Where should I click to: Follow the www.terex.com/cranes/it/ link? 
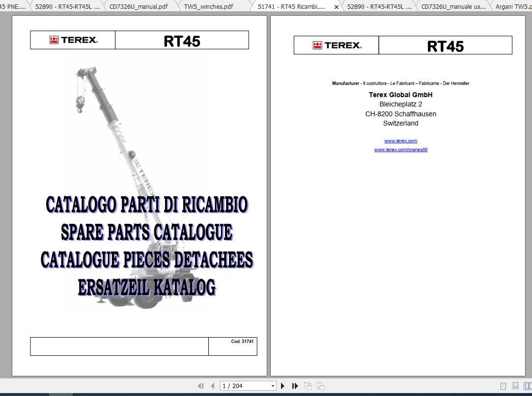pyautogui.click(x=400, y=150)
